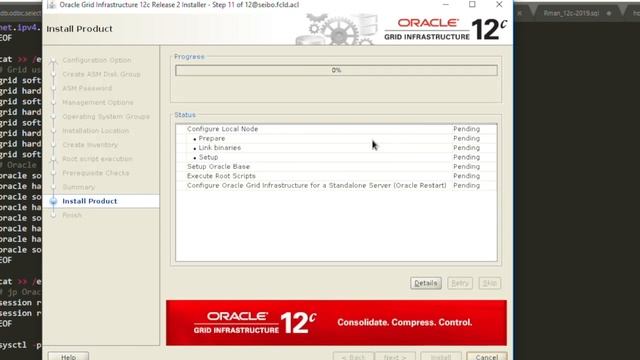
Task: Select the Install Product step
Action: coord(89,201)
